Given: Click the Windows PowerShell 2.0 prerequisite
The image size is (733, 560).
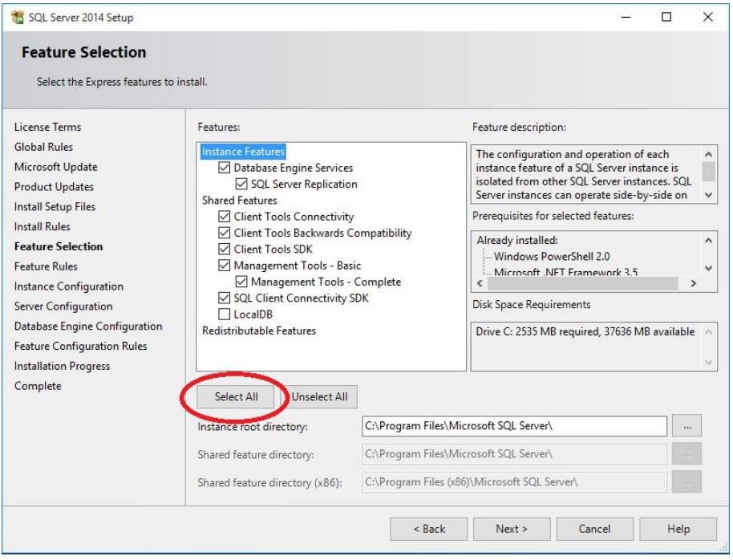Looking at the screenshot, I should [552, 257].
